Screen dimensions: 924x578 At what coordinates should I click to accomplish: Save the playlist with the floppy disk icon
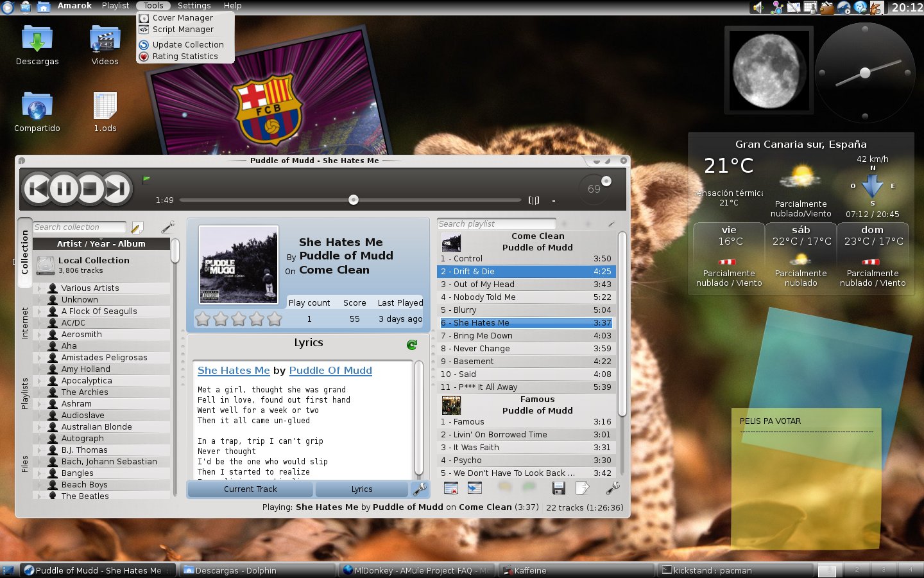559,489
